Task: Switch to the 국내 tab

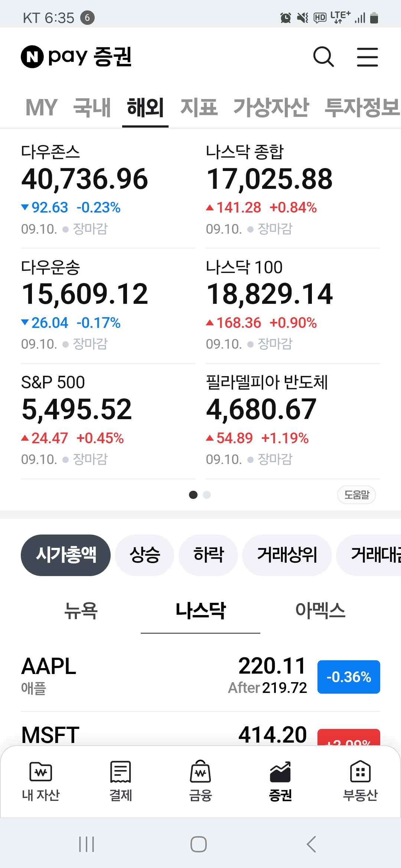Action: (92, 108)
